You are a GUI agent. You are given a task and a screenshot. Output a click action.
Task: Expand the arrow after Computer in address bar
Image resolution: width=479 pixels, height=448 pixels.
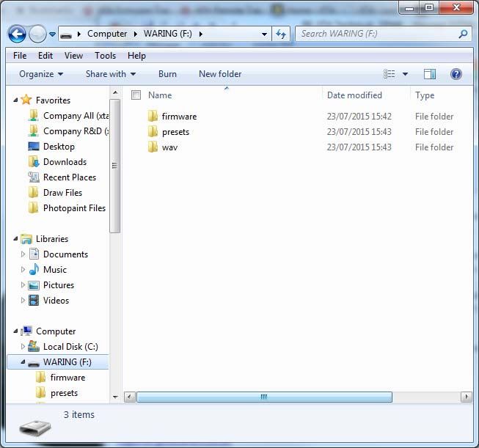click(x=135, y=34)
